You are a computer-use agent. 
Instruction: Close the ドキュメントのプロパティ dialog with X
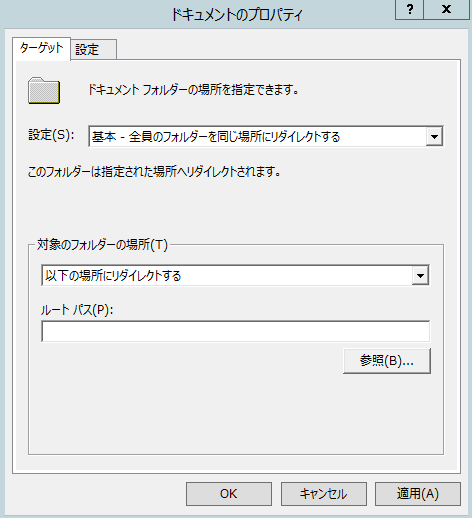click(x=446, y=9)
